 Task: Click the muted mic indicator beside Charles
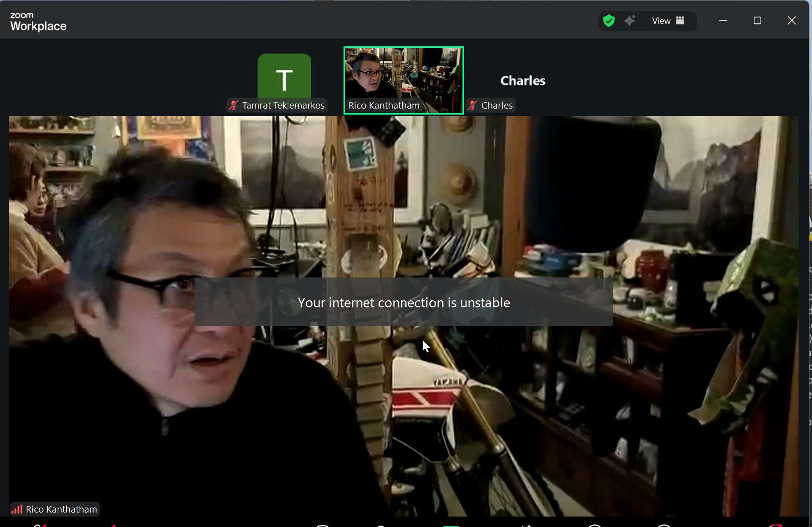click(x=472, y=105)
